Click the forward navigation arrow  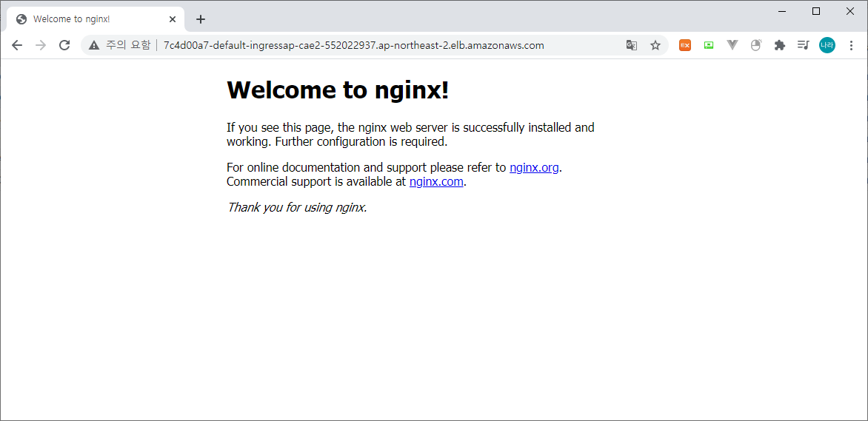tap(41, 45)
